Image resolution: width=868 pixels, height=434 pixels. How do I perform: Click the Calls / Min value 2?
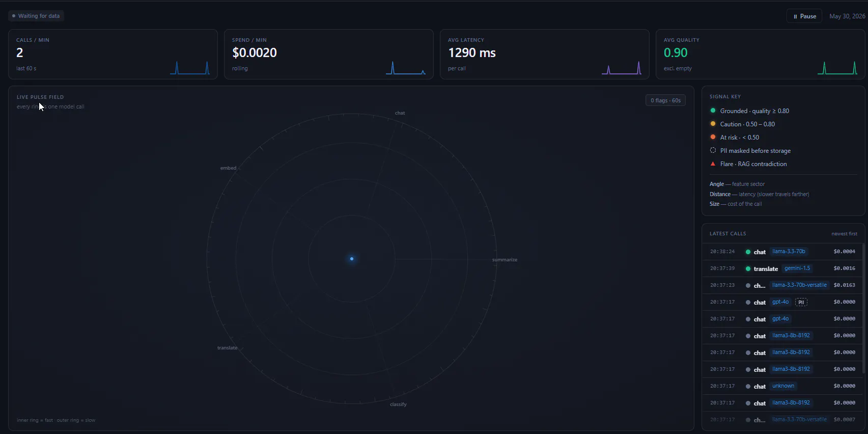coord(20,52)
